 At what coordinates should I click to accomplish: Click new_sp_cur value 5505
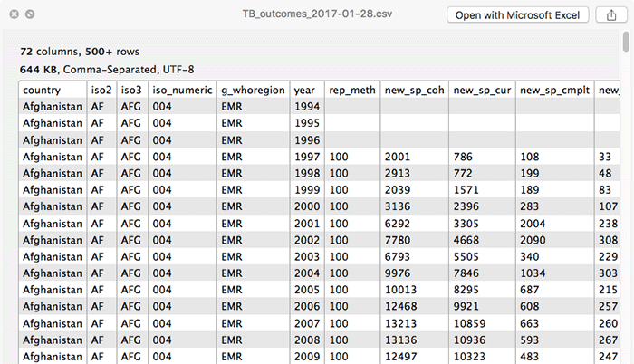point(466,256)
